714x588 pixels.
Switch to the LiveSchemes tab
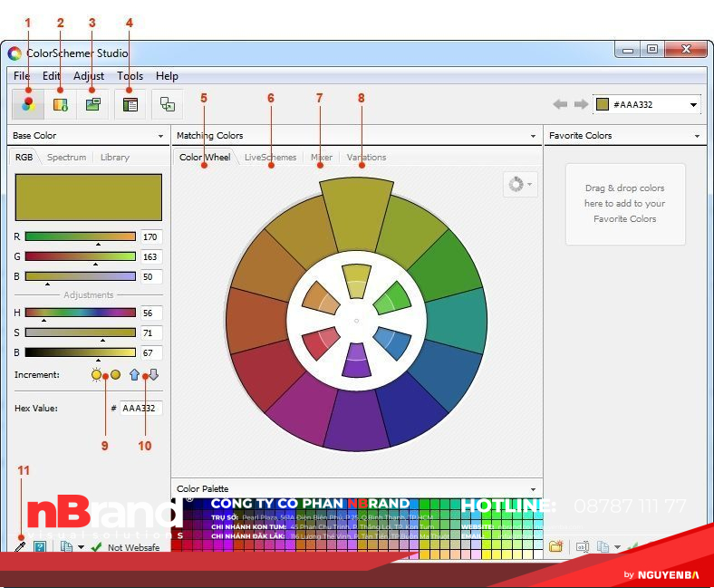[270, 158]
